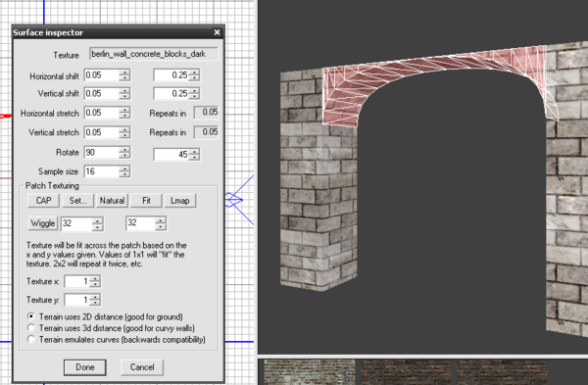588x385 pixels.
Task: Select the middle dark brick texture thumbnail
Action: (406, 372)
